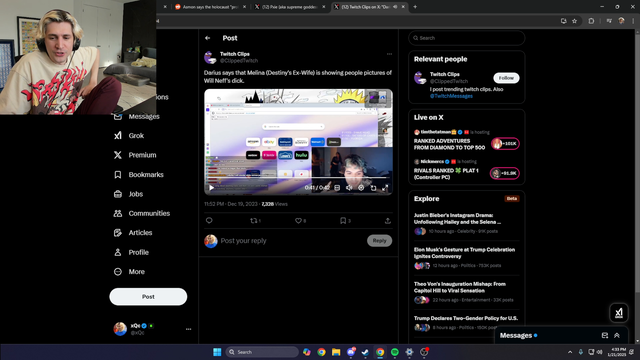The height and width of the screenshot is (360, 640).
Task: Bookmark the tweet
Action: tap(343, 220)
